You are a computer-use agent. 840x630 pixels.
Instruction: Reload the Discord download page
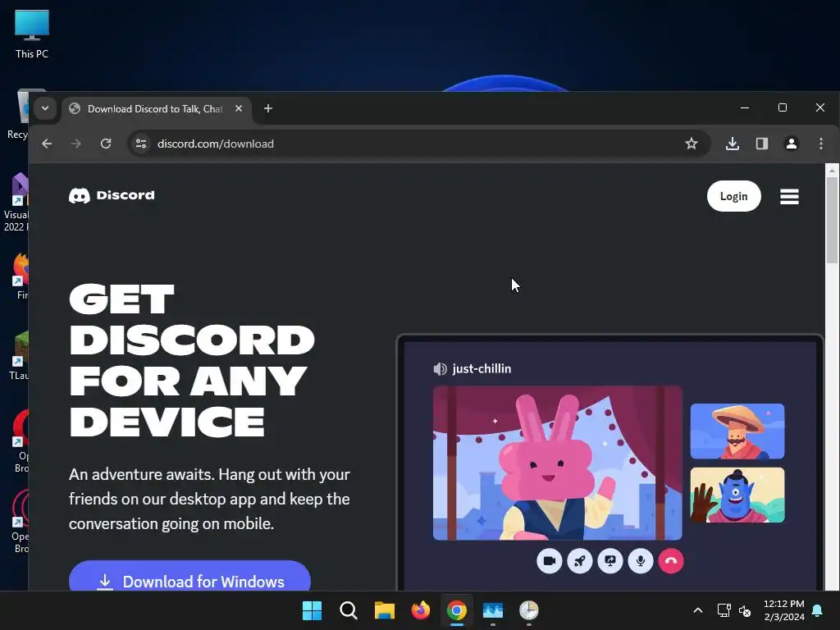click(x=106, y=144)
